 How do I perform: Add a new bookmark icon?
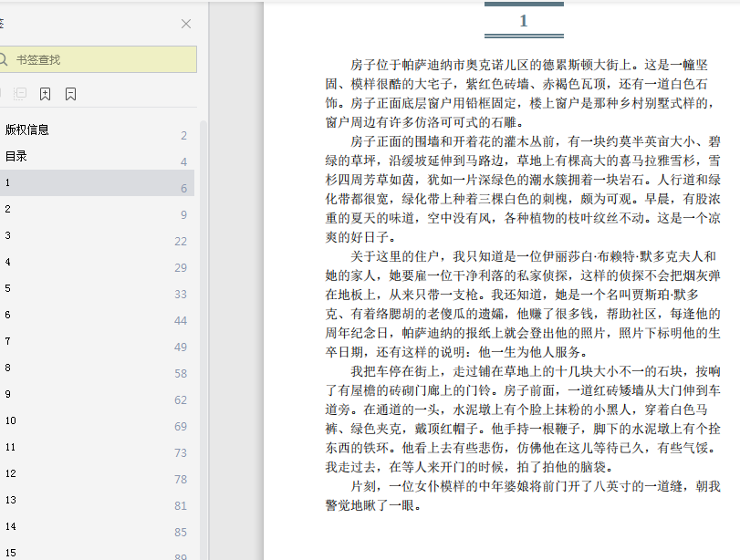click(45, 94)
